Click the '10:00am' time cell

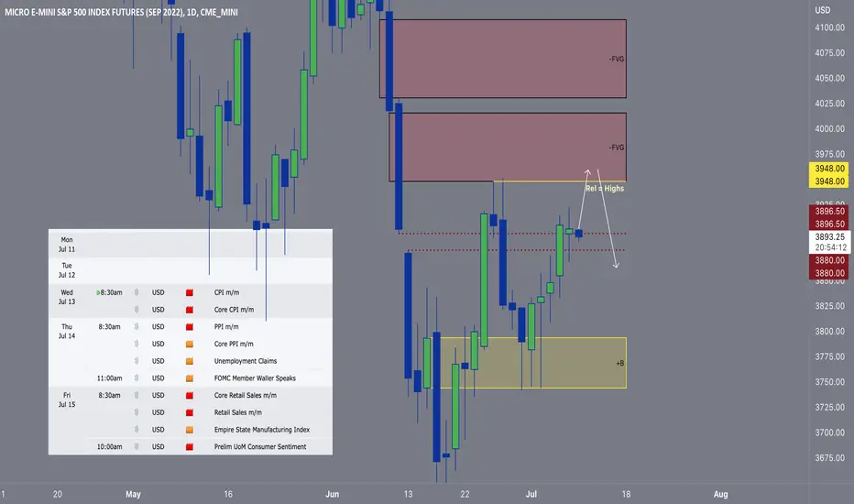tap(109, 447)
